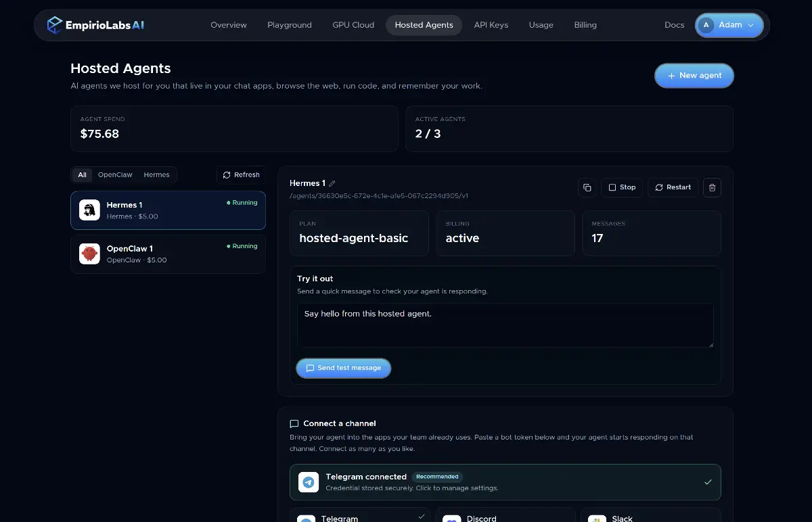
Task: Click the hosted-agent-basic plan value
Action: tap(354, 238)
